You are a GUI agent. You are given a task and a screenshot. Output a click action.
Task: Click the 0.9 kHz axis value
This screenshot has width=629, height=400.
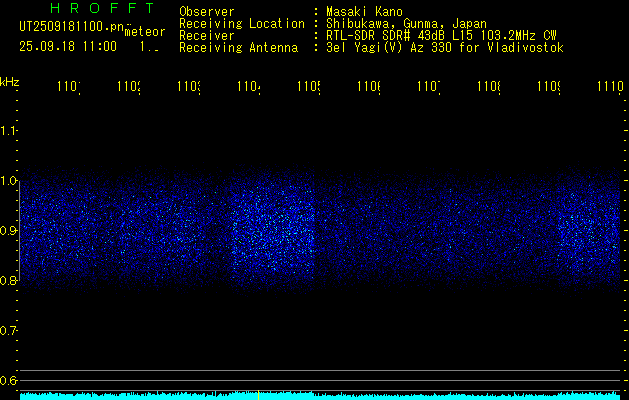(x=8, y=231)
